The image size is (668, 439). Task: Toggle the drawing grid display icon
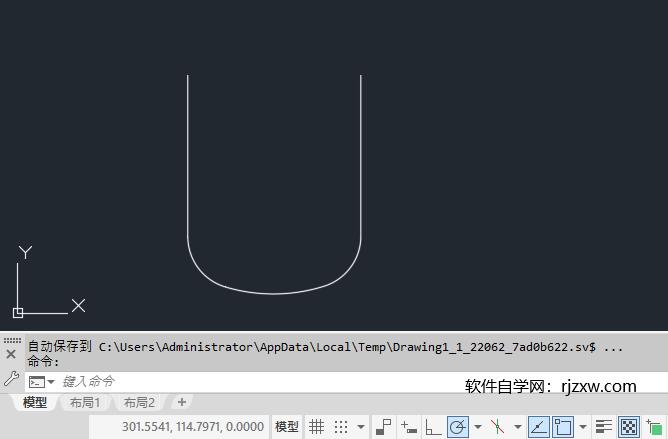(x=317, y=427)
